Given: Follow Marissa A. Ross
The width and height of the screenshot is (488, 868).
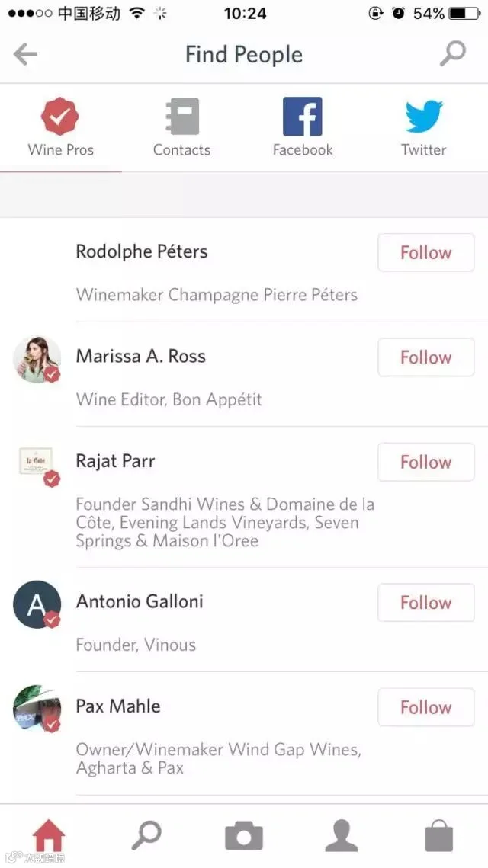Looking at the screenshot, I should [x=425, y=357].
